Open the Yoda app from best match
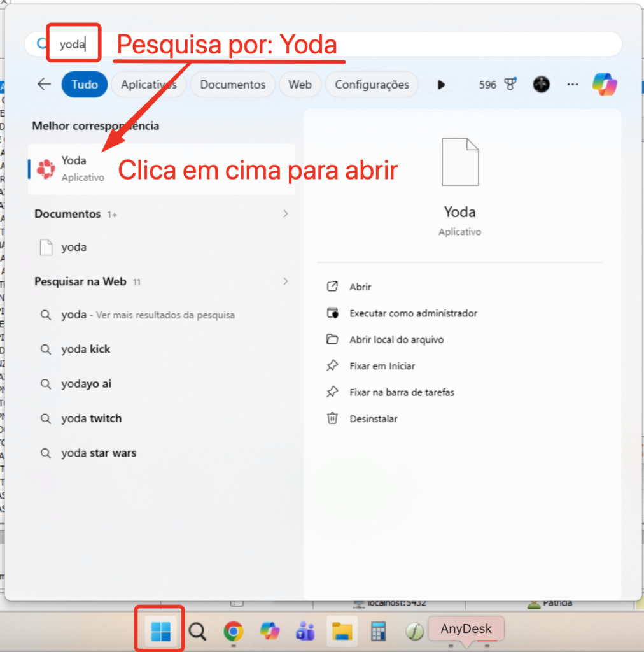 coord(73,168)
